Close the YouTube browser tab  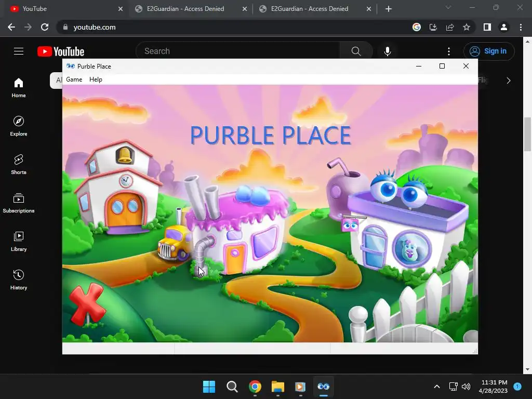[121, 9]
